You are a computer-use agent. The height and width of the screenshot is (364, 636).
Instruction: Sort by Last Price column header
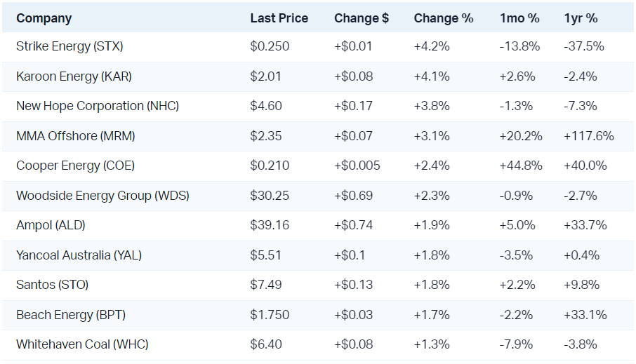(x=279, y=18)
